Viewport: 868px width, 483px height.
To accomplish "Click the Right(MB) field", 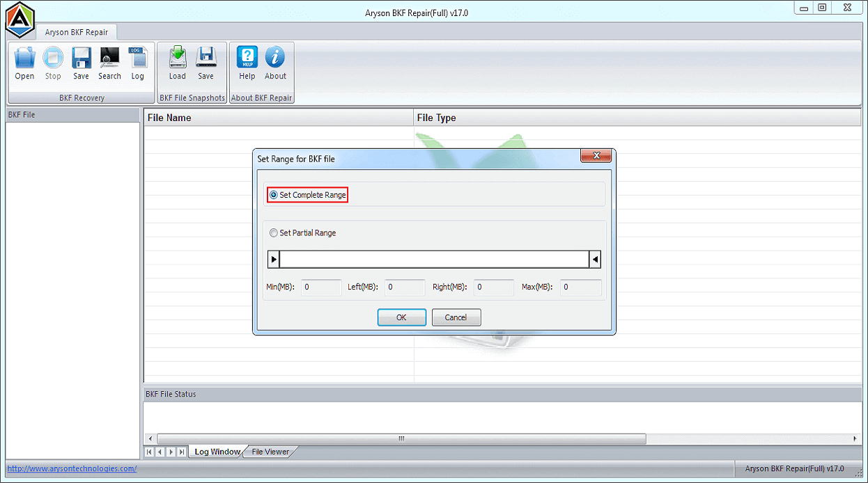I will point(494,287).
